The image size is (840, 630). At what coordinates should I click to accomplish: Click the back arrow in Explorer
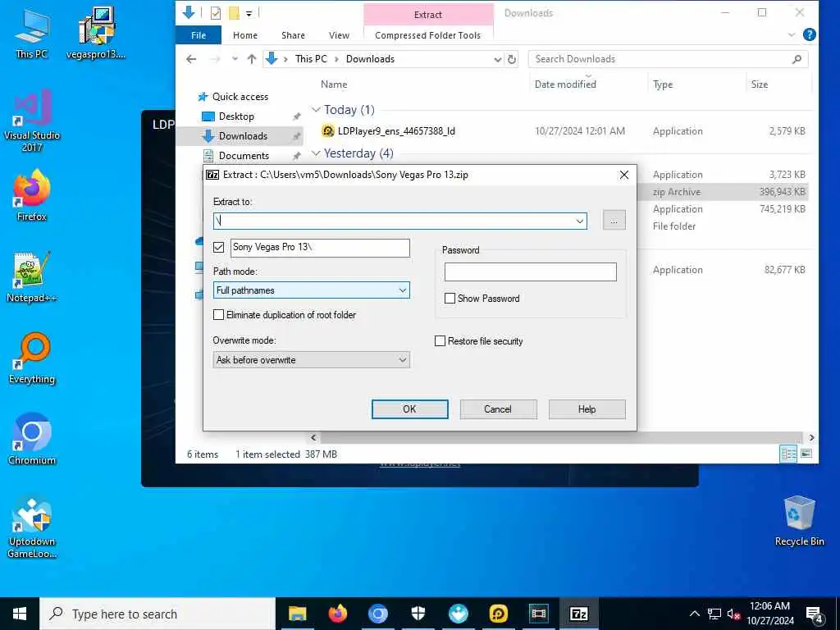coord(191,59)
